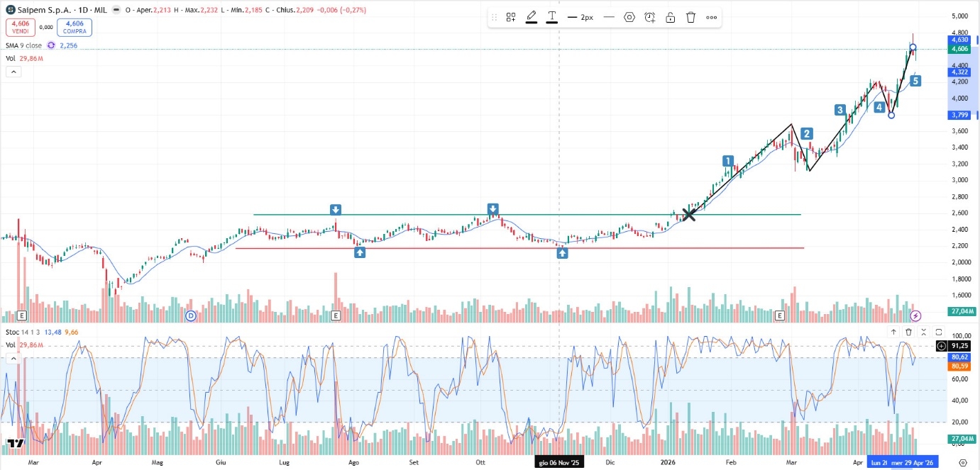
Task: Click the mer 29 Apr '26 date label
Action: tap(914, 462)
